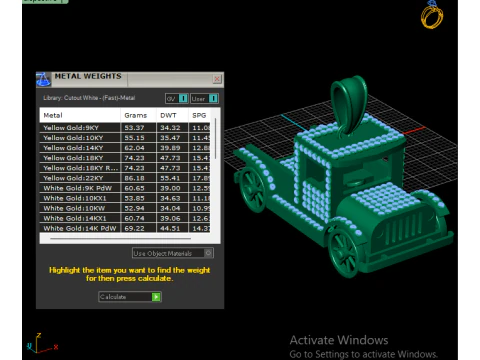Select the White Gold:14KX1 row

pos(125,218)
